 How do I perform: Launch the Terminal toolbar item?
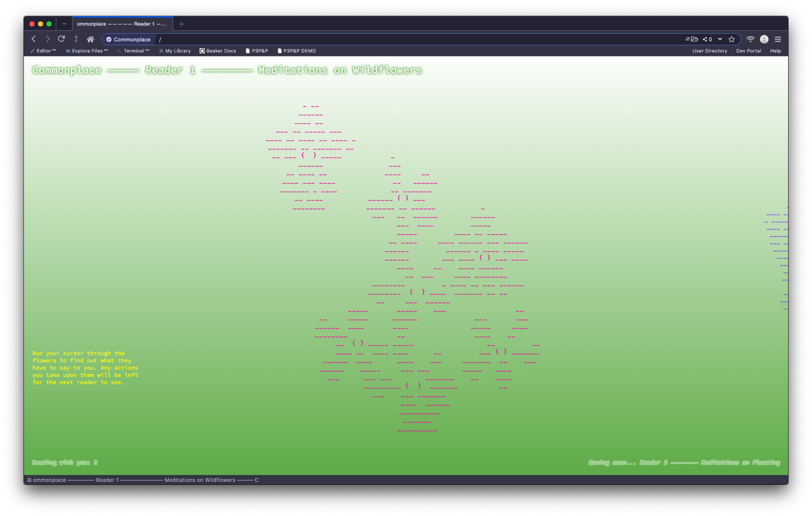tap(133, 51)
